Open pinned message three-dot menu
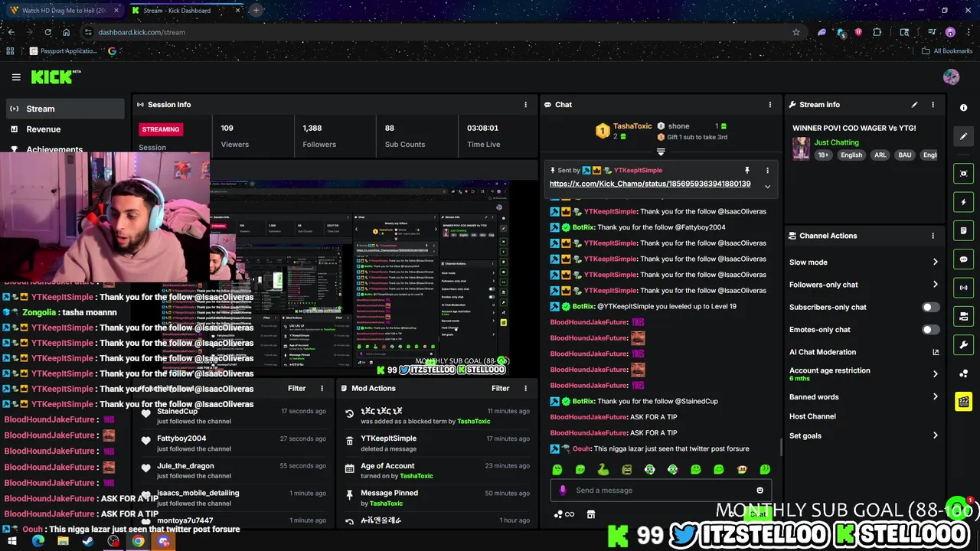Image resolution: width=980 pixels, height=551 pixels. [767, 170]
